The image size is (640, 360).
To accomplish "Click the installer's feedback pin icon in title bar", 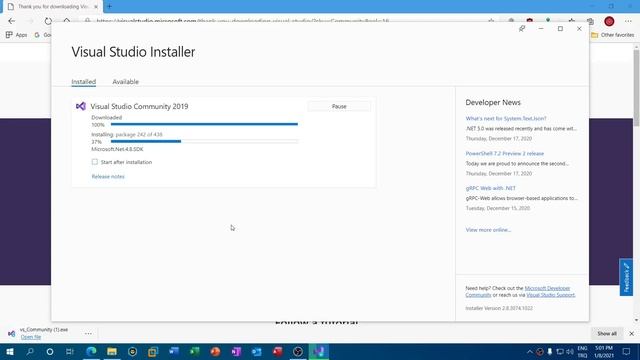I will [522, 29].
